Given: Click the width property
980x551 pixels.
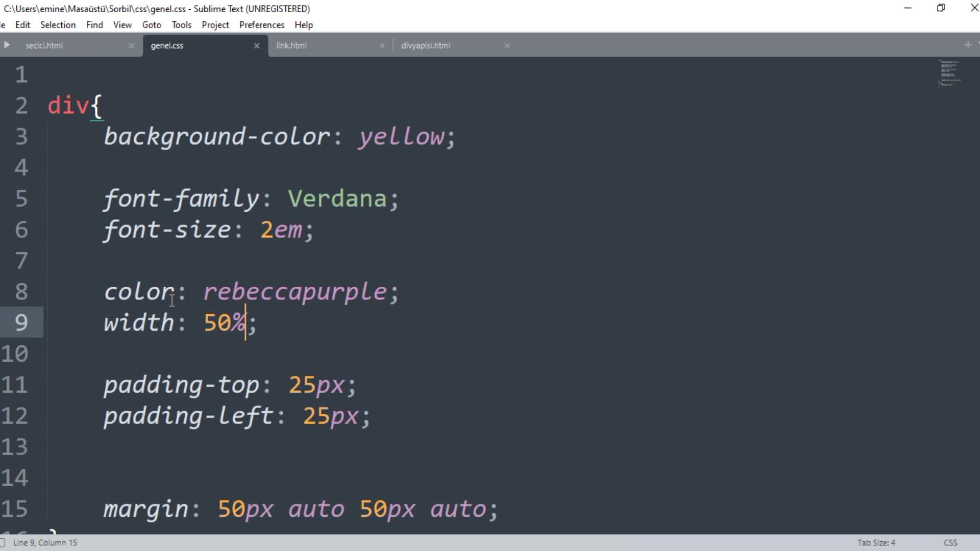Looking at the screenshot, I should [x=138, y=322].
